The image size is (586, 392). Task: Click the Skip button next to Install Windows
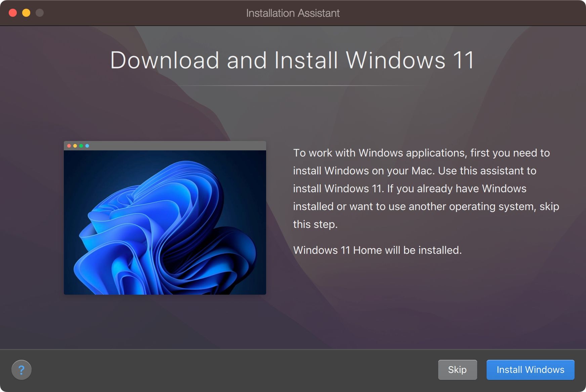tap(458, 370)
